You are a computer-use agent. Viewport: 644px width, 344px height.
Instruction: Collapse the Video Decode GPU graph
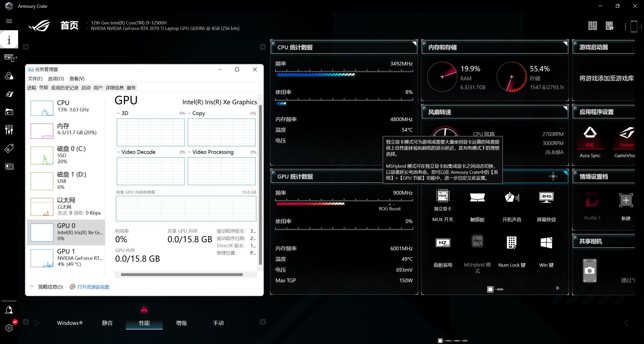[x=118, y=152]
